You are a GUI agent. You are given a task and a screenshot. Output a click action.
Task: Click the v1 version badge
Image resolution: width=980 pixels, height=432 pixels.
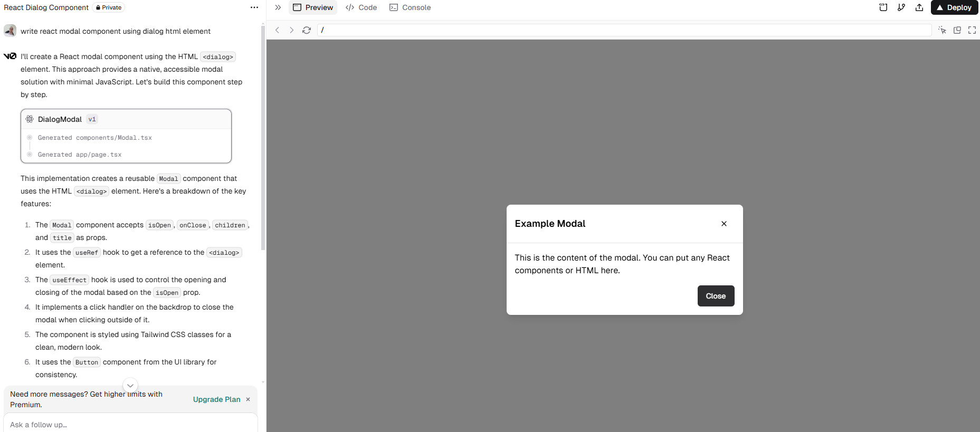pyautogui.click(x=92, y=119)
